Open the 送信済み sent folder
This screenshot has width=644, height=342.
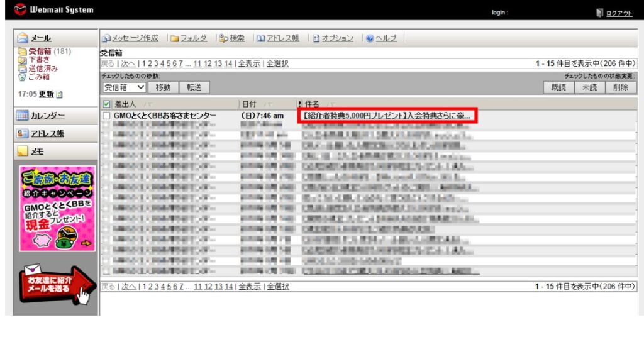click(43, 68)
